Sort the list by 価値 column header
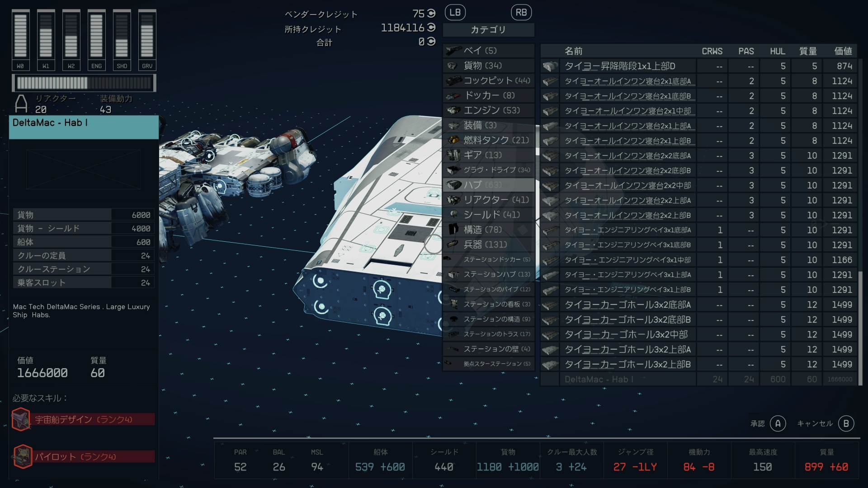This screenshot has width=868, height=488. (843, 51)
